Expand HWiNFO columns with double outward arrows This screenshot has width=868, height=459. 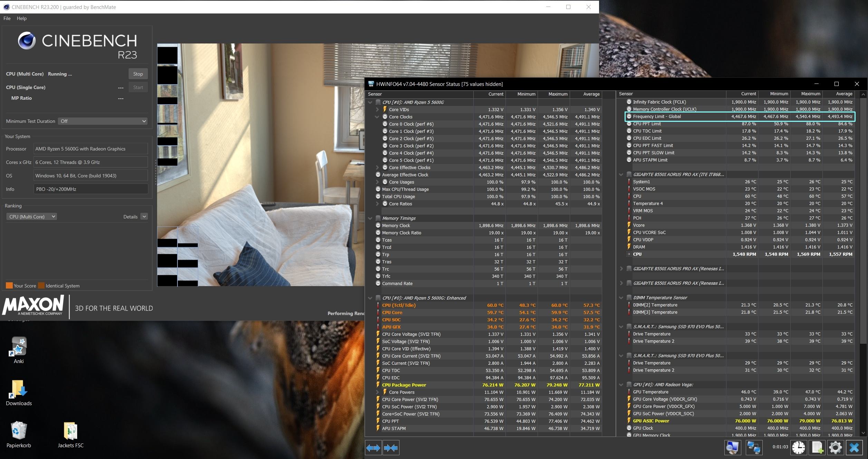click(373, 448)
